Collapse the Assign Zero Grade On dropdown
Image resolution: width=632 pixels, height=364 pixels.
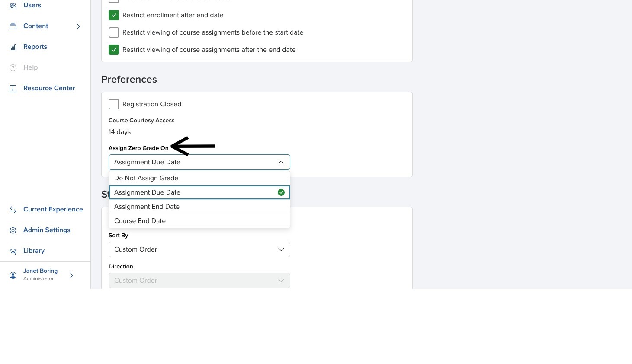(x=199, y=162)
